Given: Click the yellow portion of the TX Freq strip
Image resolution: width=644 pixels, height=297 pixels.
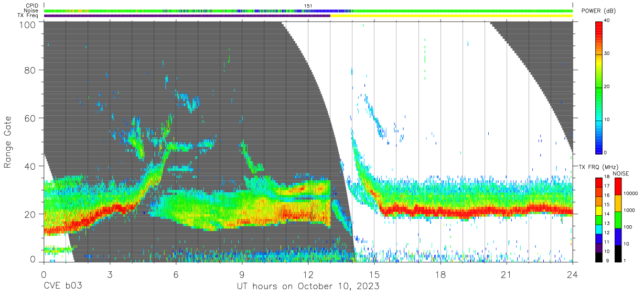Looking at the screenshot, I should (452, 16).
